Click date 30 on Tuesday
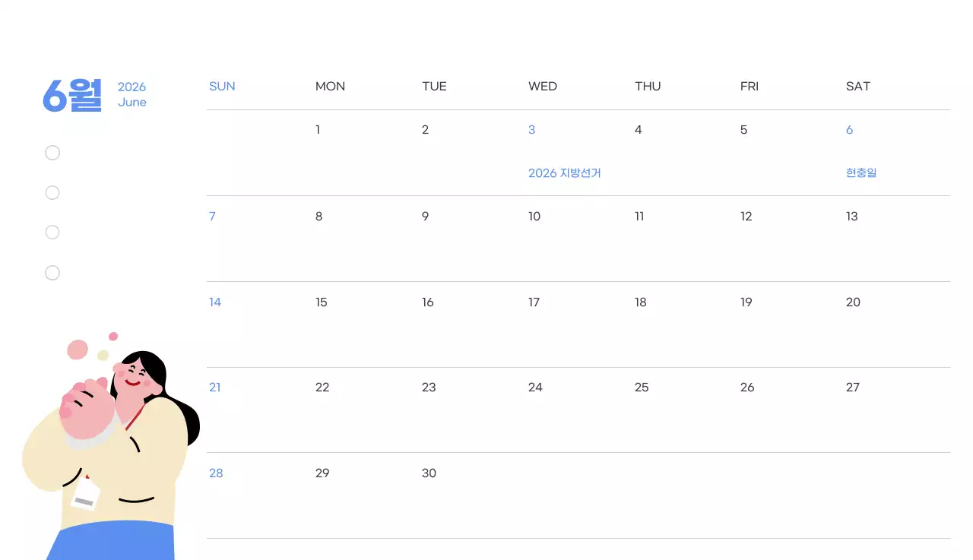Image resolution: width=973 pixels, height=560 pixels. coord(429,473)
